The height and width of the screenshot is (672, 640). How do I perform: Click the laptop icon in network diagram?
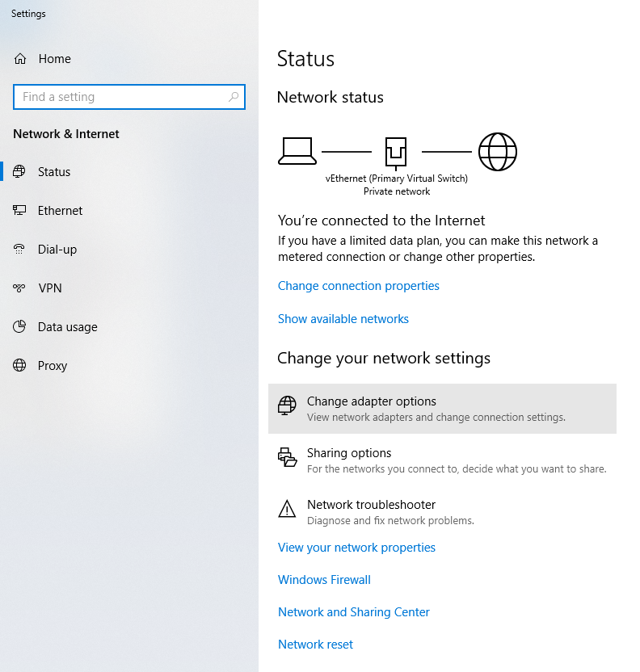point(297,151)
